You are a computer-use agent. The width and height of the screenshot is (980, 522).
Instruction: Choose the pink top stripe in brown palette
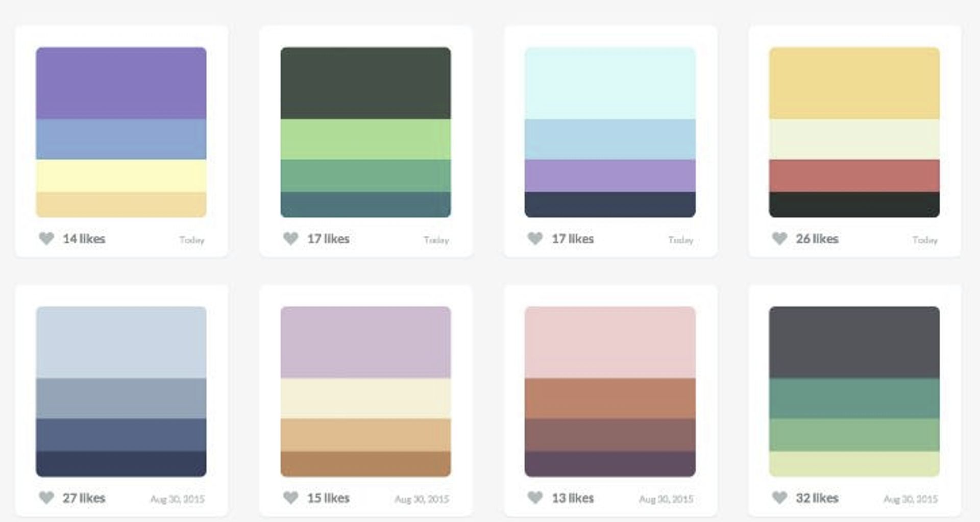[610, 342]
